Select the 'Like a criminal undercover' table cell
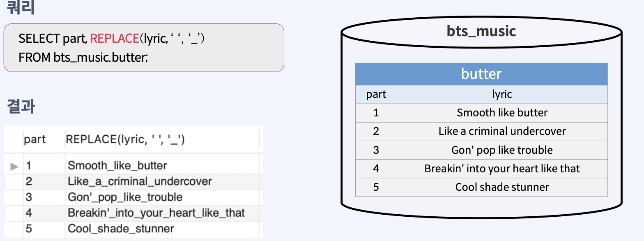The image size is (644, 241). (502, 131)
